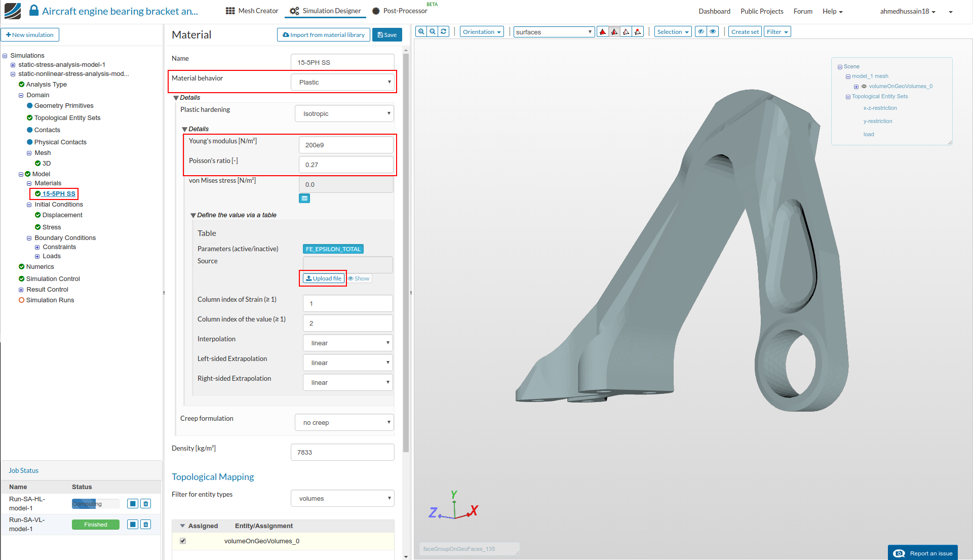Image resolution: width=973 pixels, height=560 pixels.
Task: Click the Upload file button
Action: click(324, 278)
